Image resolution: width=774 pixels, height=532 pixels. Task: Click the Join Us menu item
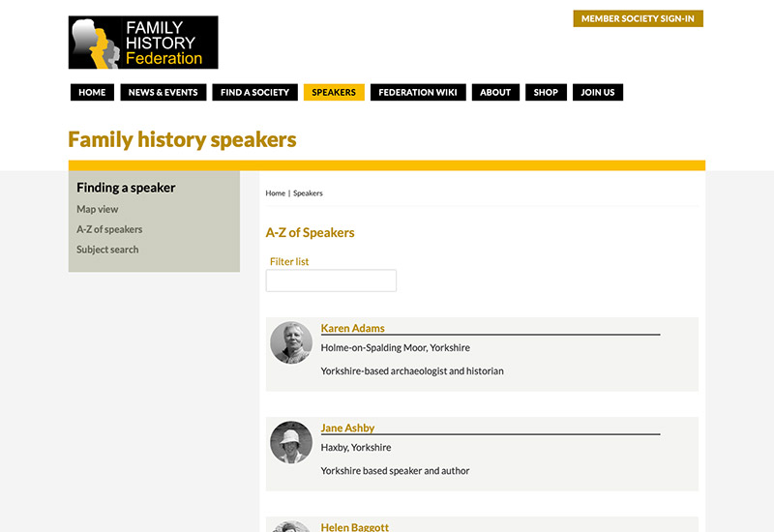(x=598, y=92)
